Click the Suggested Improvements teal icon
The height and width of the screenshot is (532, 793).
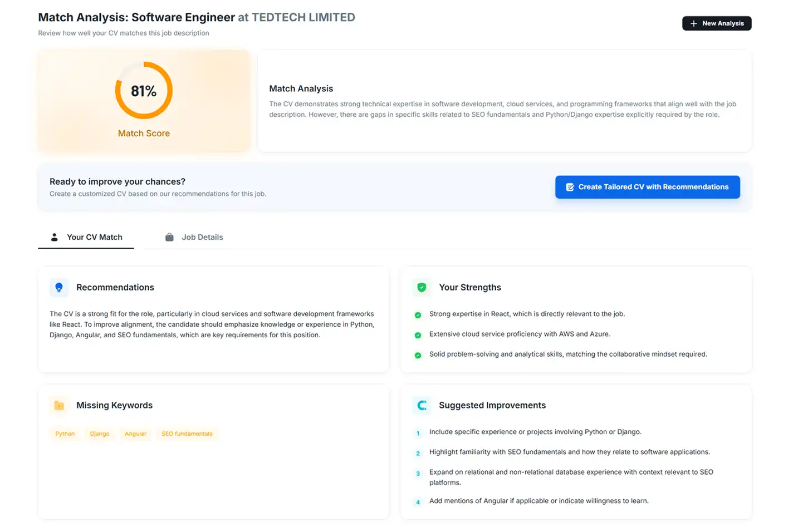(x=422, y=406)
